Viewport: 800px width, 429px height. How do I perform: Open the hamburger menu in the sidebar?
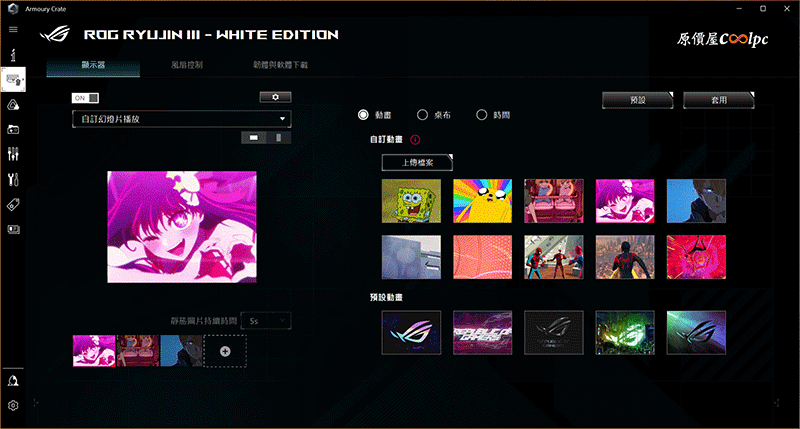[13, 30]
